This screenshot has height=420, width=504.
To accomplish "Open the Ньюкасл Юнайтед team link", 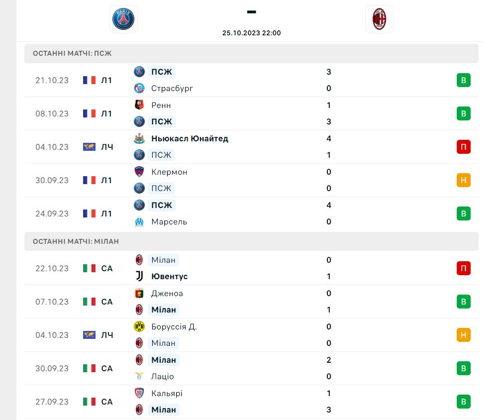I will tap(190, 138).
